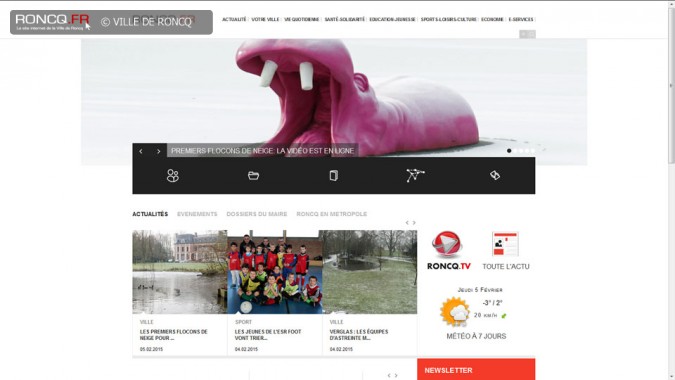Open the Sports-Loisirs-Culture menu
The width and height of the screenshot is (675, 380).
[x=449, y=19]
